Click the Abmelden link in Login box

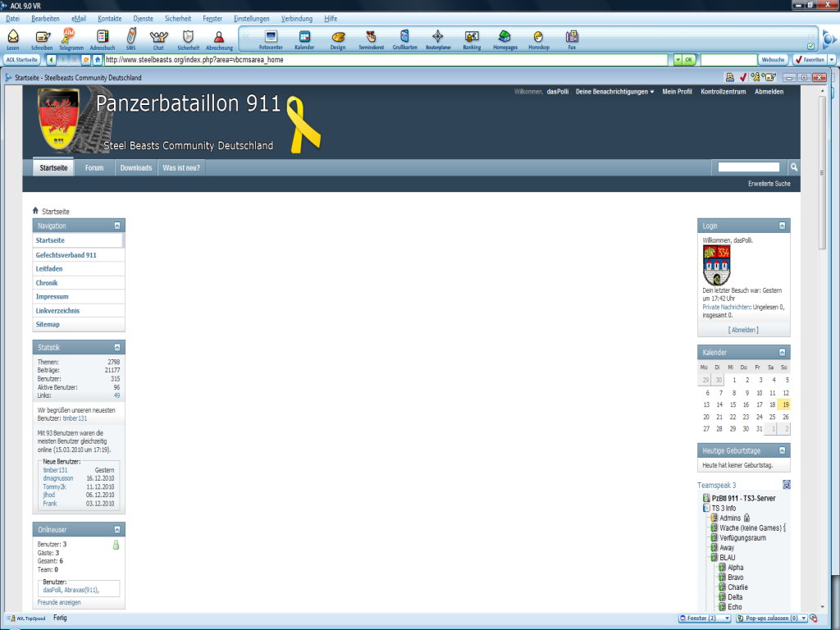click(x=744, y=330)
